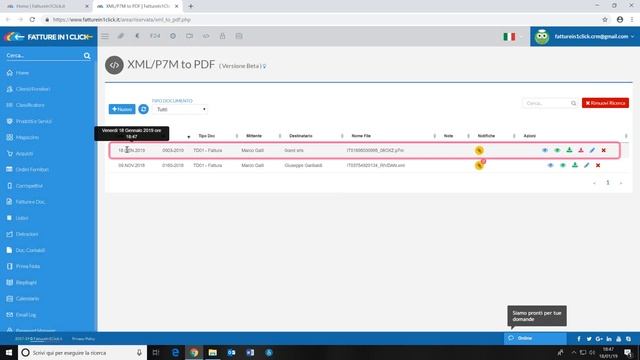Click the refresh circular button next to Nuovo
Viewport: 640px width, 360px height.
click(x=143, y=109)
